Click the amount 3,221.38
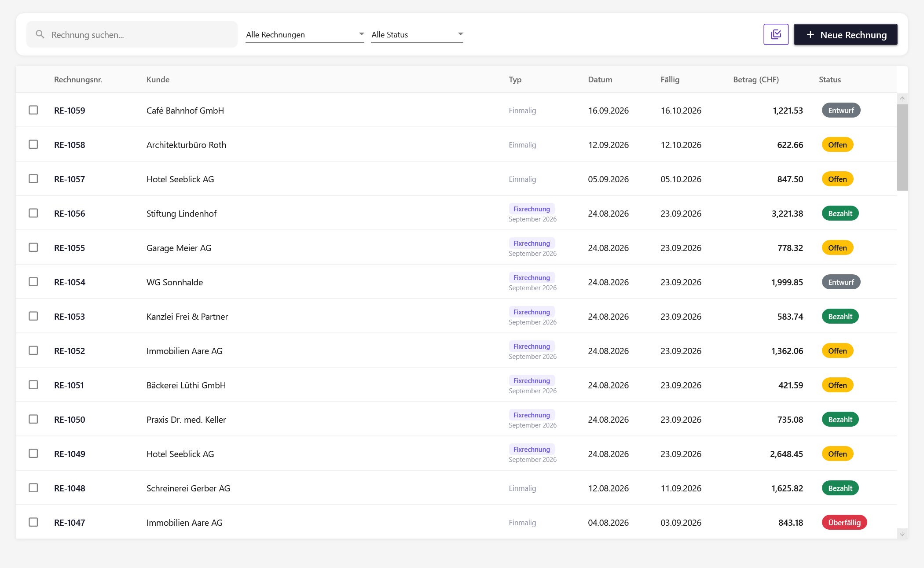The image size is (924, 568). pyautogui.click(x=787, y=214)
